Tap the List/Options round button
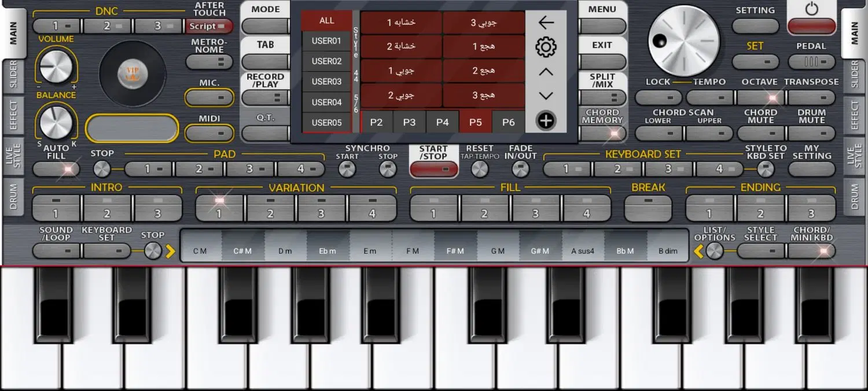This screenshot has height=391, width=868. 715,251
